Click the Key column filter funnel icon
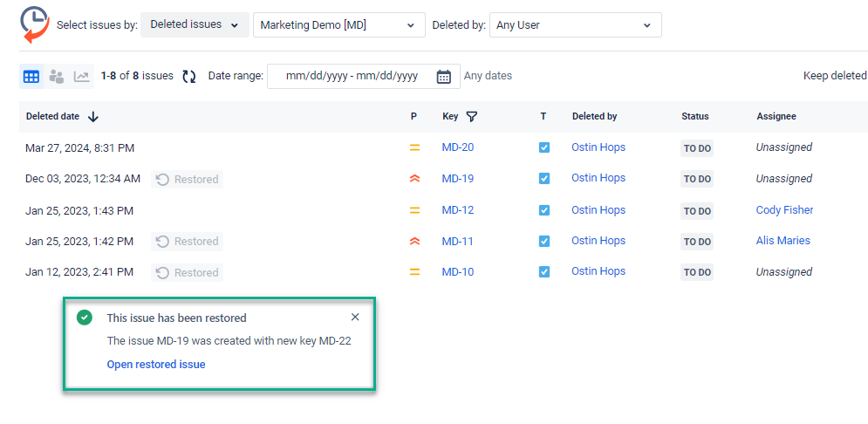Viewport: 868px width, 424px height. point(471,116)
